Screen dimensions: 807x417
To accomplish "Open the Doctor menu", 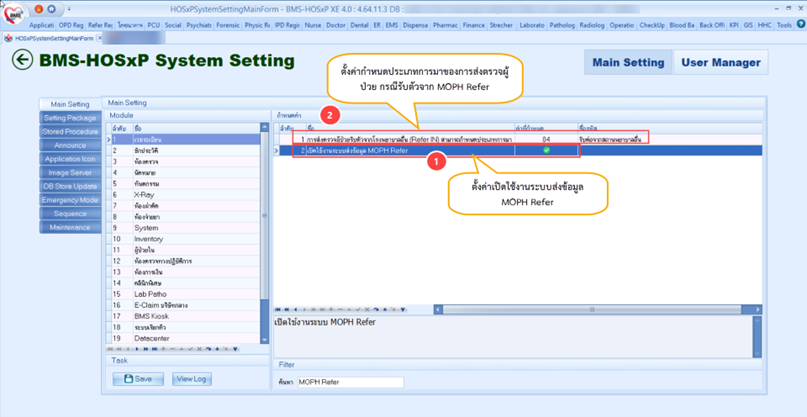I will pos(336,25).
